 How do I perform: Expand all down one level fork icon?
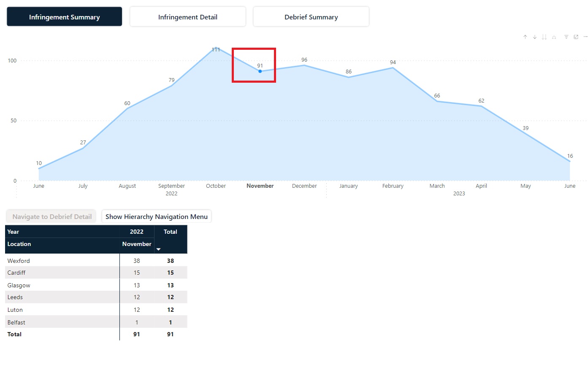point(554,37)
